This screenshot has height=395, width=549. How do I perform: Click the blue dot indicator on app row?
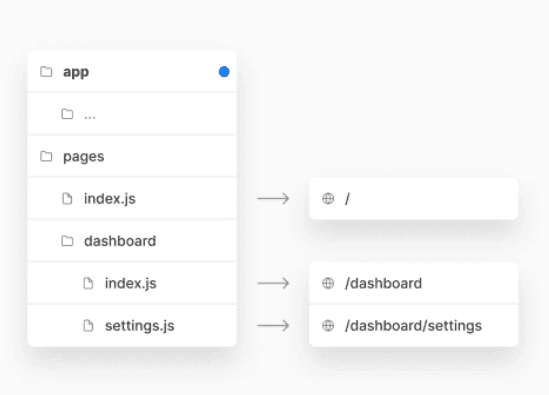click(224, 72)
